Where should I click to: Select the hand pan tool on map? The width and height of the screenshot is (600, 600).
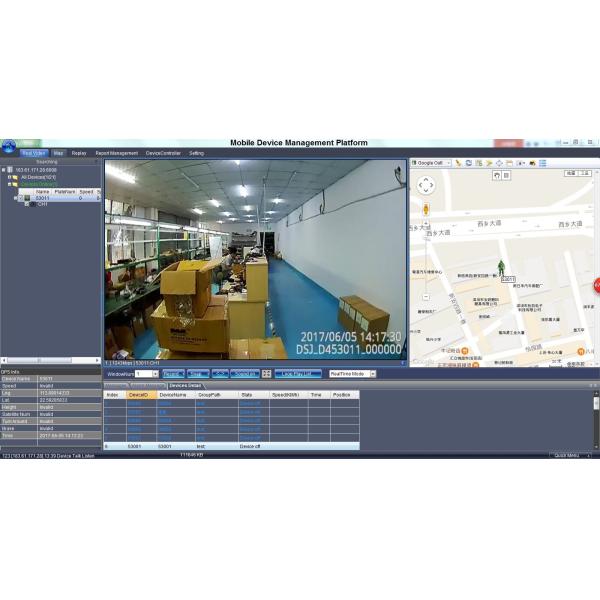point(497,176)
